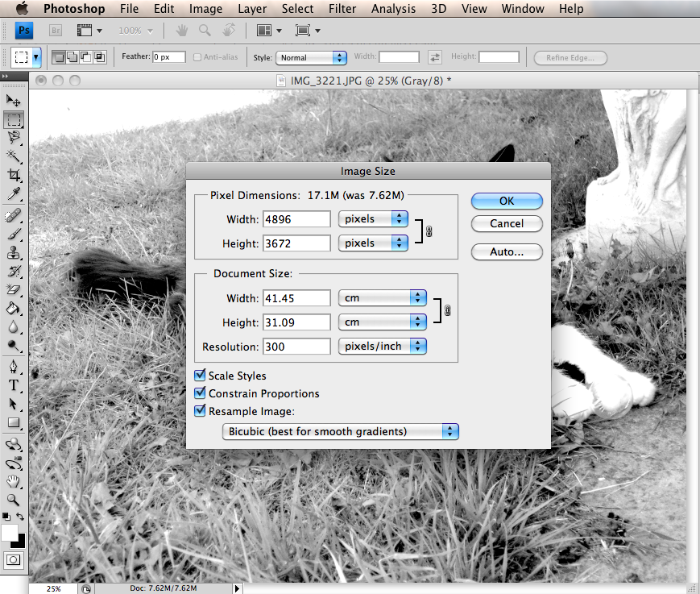Reset default foreground and background colors
The image size is (700, 594).
[6, 517]
